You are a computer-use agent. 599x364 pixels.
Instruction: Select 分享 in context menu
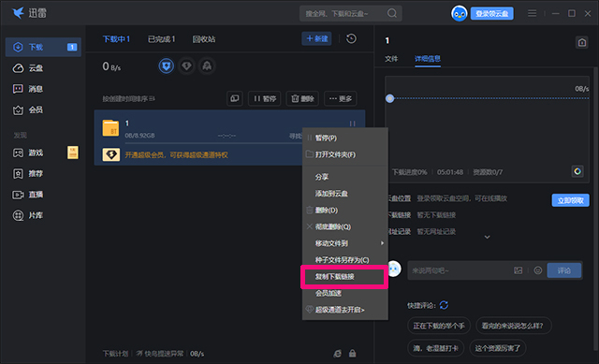click(x=345, y=177)
